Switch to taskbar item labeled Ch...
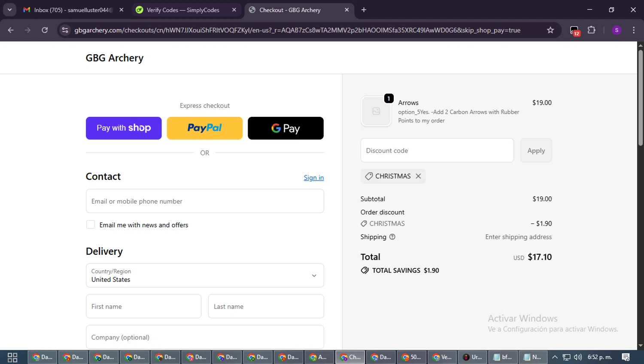 click(x=350, y=357)
